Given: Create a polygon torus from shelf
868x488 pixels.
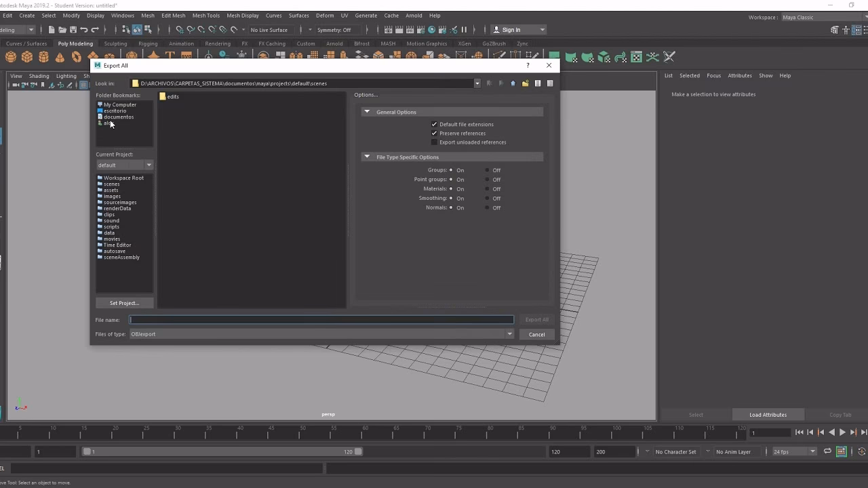Looking at the screenshot, I should (77, 57).
